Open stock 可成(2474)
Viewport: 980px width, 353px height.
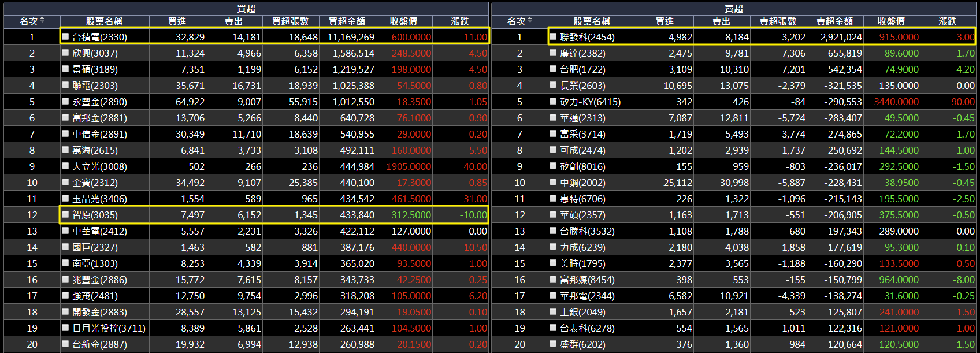point(582,150)
